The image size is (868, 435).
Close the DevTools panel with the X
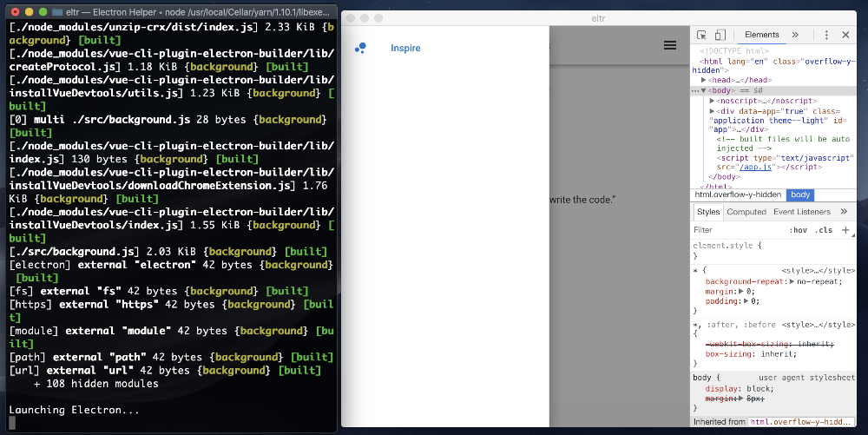coord(845,35)
